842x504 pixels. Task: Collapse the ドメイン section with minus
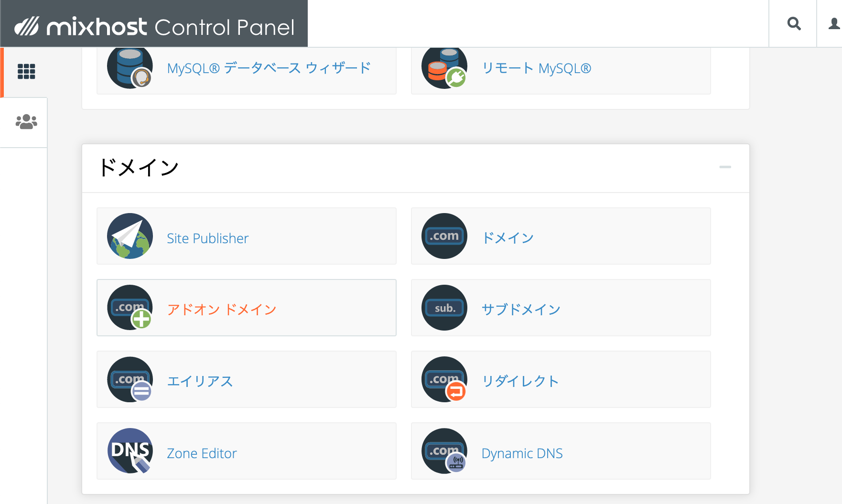pos(725,167)
